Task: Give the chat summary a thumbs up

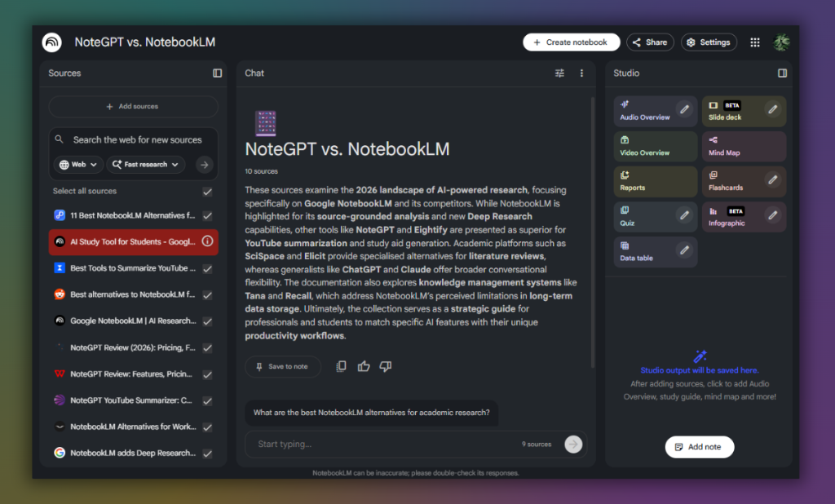Action: click(x=363, y=366)
